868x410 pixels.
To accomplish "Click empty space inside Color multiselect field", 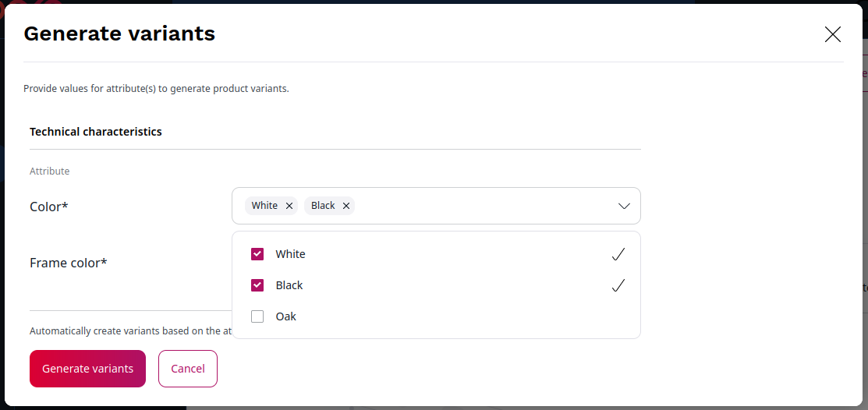I will pos(484,206).
